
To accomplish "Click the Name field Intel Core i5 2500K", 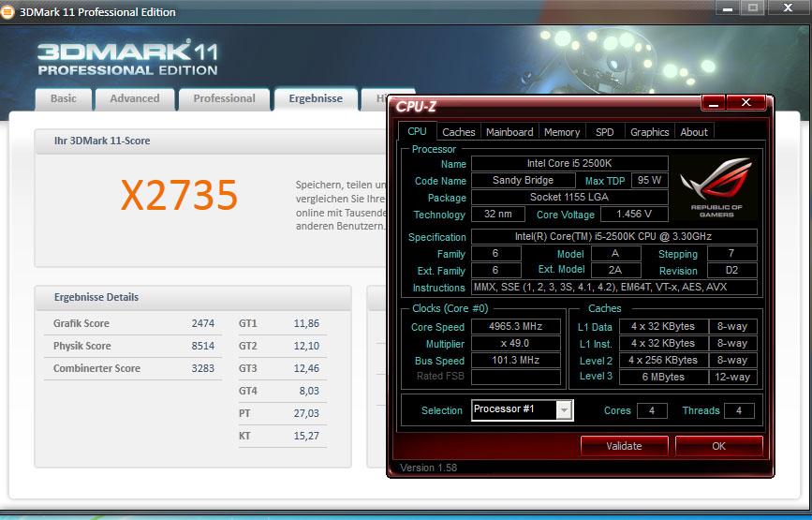I will coord(569,163).
